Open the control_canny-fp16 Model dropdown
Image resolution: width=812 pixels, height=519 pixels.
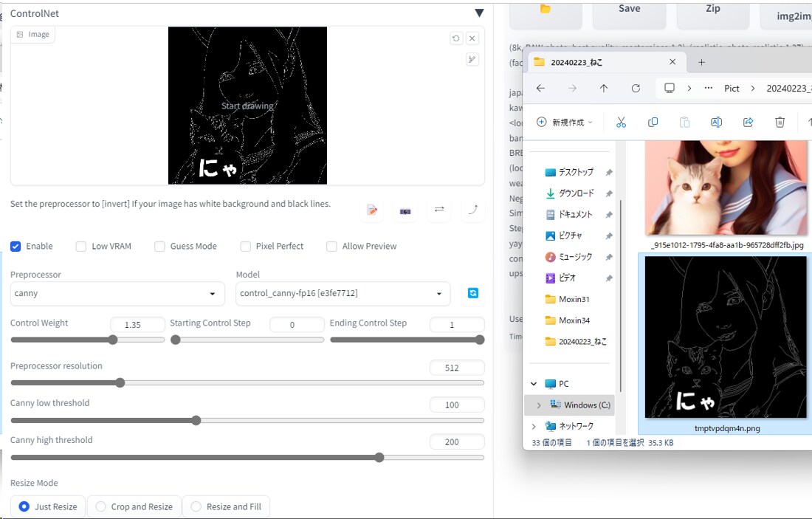pos(343,293)
